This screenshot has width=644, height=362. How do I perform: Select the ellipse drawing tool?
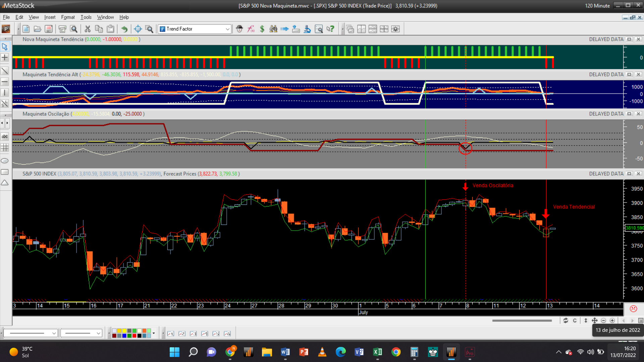(5, 161)
